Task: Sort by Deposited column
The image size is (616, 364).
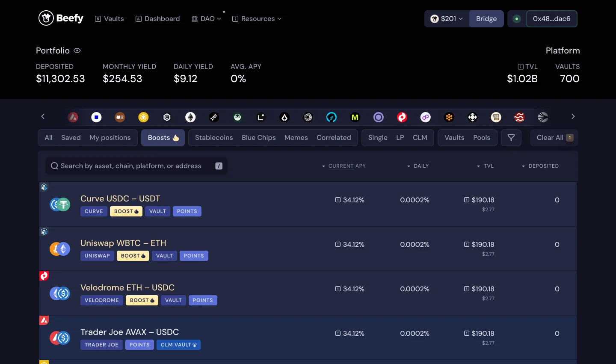Action: [x=540, y=166]
